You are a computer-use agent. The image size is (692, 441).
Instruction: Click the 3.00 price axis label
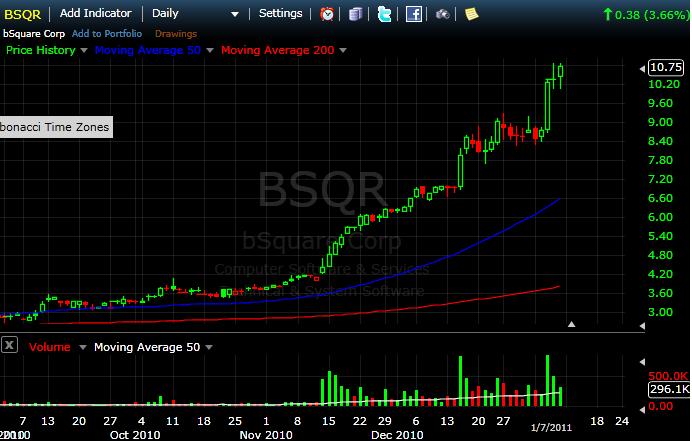click(x=660, y=312)
